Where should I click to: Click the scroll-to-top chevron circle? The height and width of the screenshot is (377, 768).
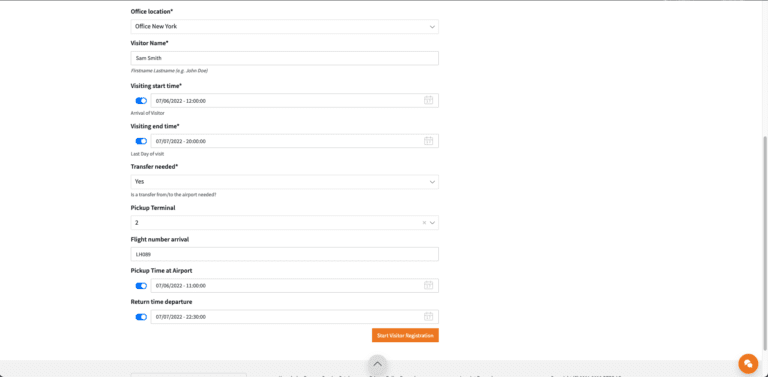point(377,364)
